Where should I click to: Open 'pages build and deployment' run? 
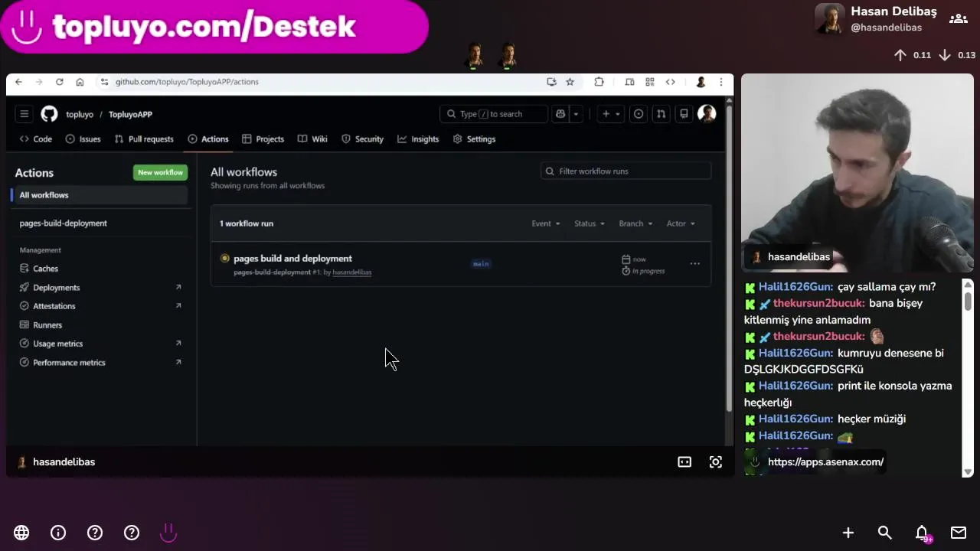[x=292, y=259]
